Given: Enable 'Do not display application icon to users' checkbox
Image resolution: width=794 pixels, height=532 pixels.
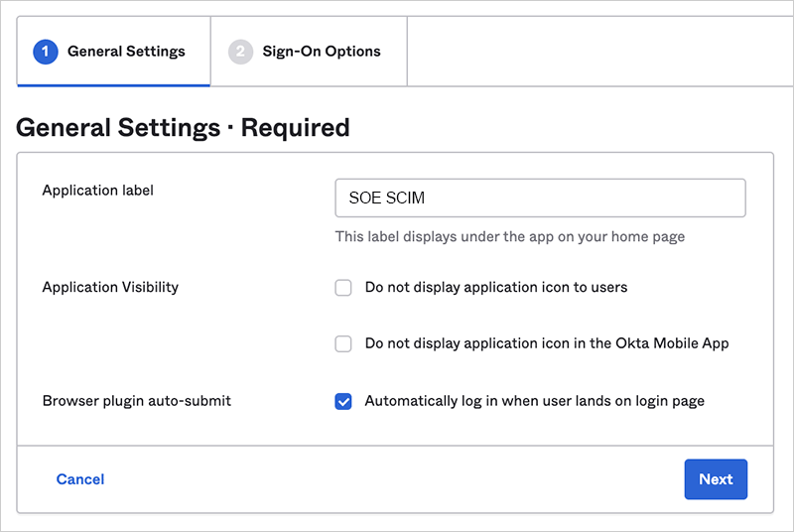Looking at the screenshot, I should [x=343, y=288].
